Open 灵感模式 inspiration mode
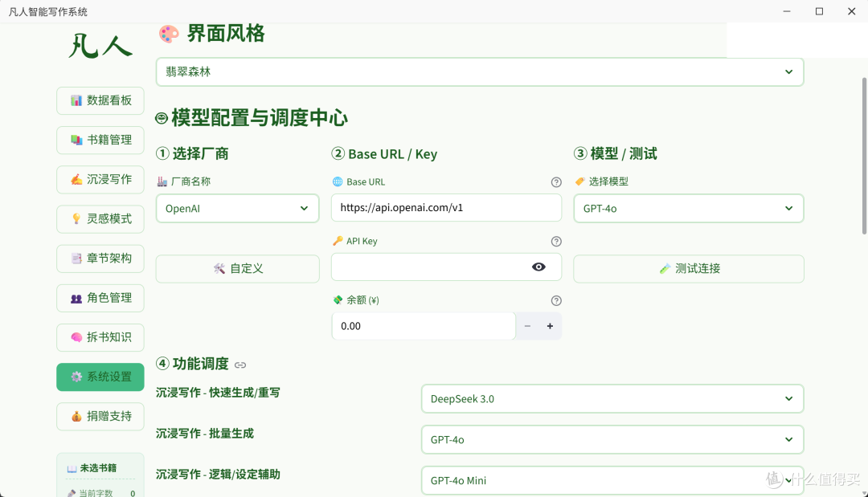 (x=100, y=219)
